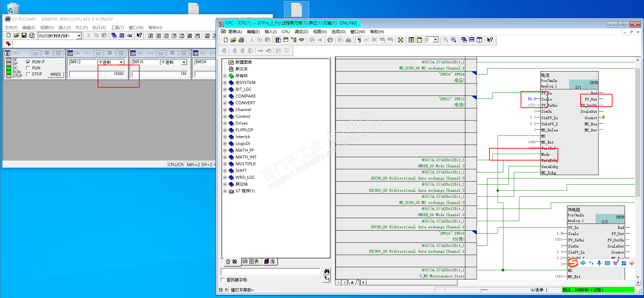
Task: Switch to the 库 catalog tab
Action: [270, 262]
